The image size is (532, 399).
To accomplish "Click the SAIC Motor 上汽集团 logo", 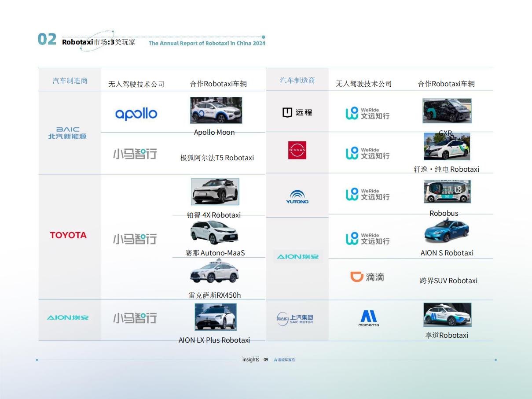I will (295, 319).
